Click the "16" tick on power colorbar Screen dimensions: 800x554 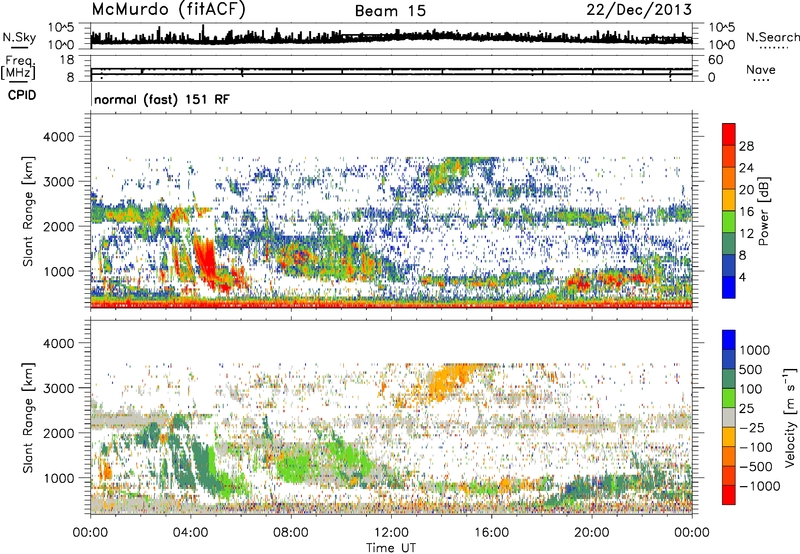[x=746, y=212]
